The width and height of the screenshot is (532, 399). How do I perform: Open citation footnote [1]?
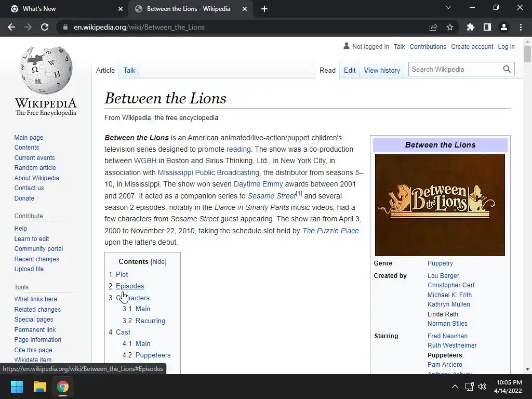tap(299, 193)
